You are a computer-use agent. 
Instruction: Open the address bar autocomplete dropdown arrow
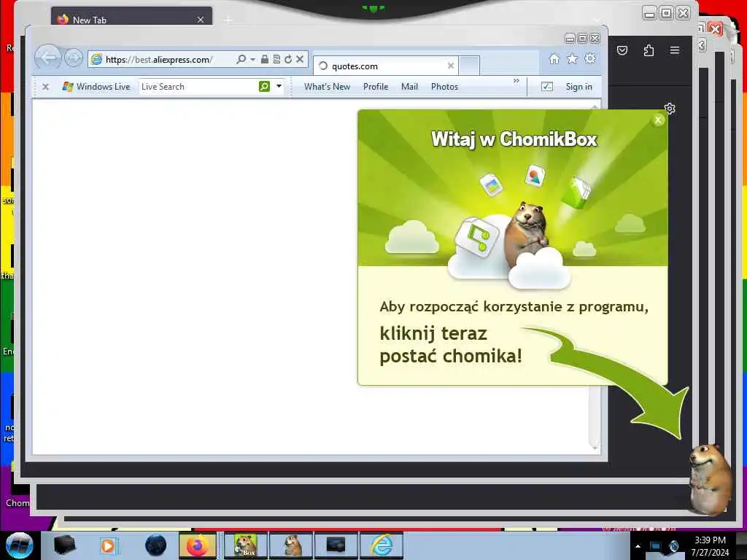(252, 60)
